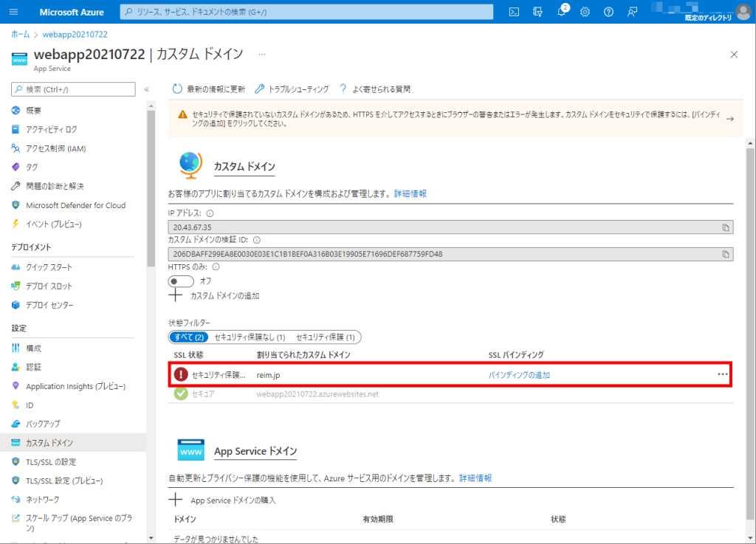The height and width of the screenshot is (544, 756).
Task: Click the warning banner arrow
Action: click(x=730, y=119)
